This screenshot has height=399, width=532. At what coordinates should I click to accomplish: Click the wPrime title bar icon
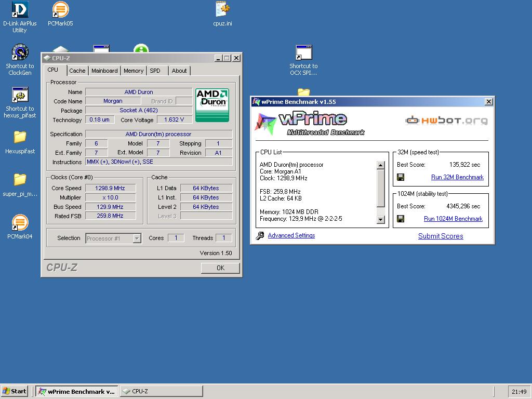pyautogui.click(x=256, y=101)
